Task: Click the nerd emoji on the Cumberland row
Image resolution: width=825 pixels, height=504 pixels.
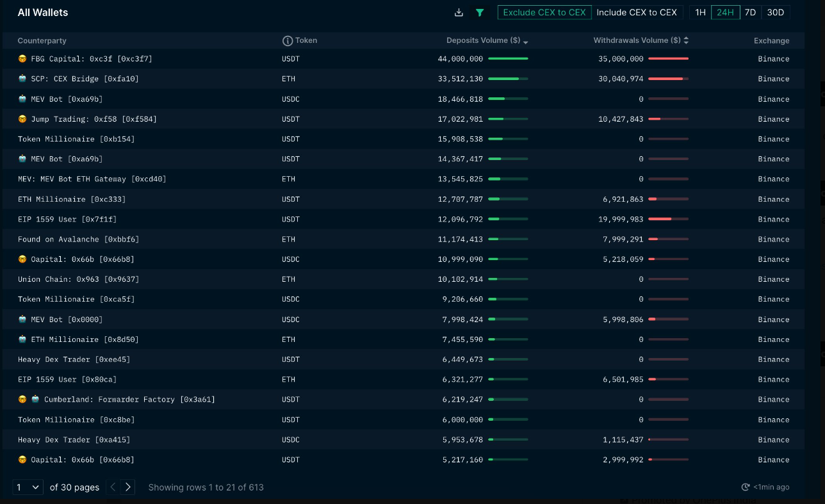Action: (22, 400)
